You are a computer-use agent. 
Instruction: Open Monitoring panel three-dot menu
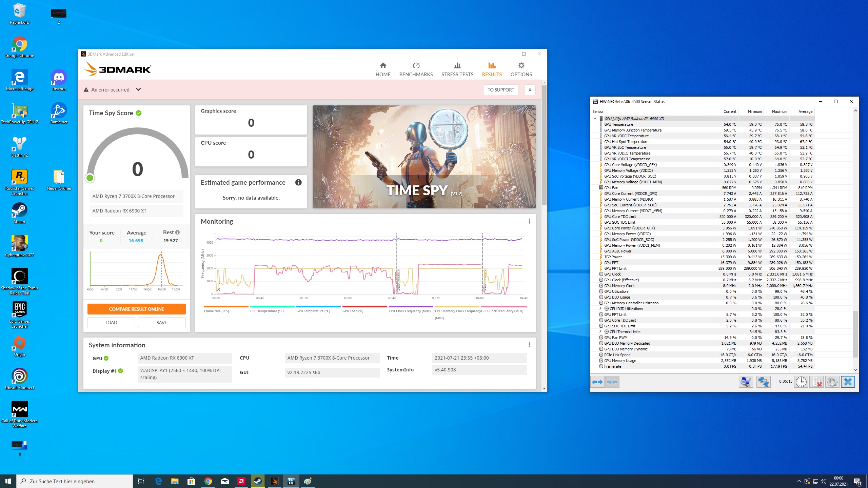(529, 221)
